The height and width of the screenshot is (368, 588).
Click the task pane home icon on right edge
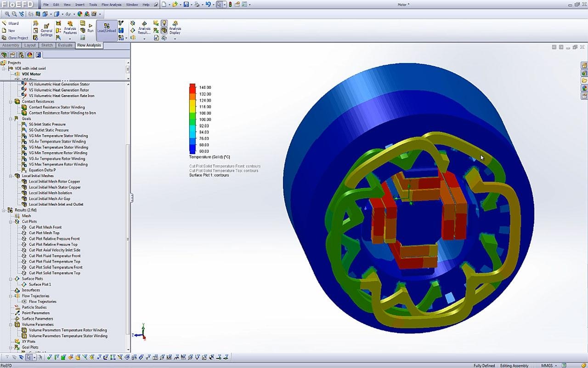584,65
